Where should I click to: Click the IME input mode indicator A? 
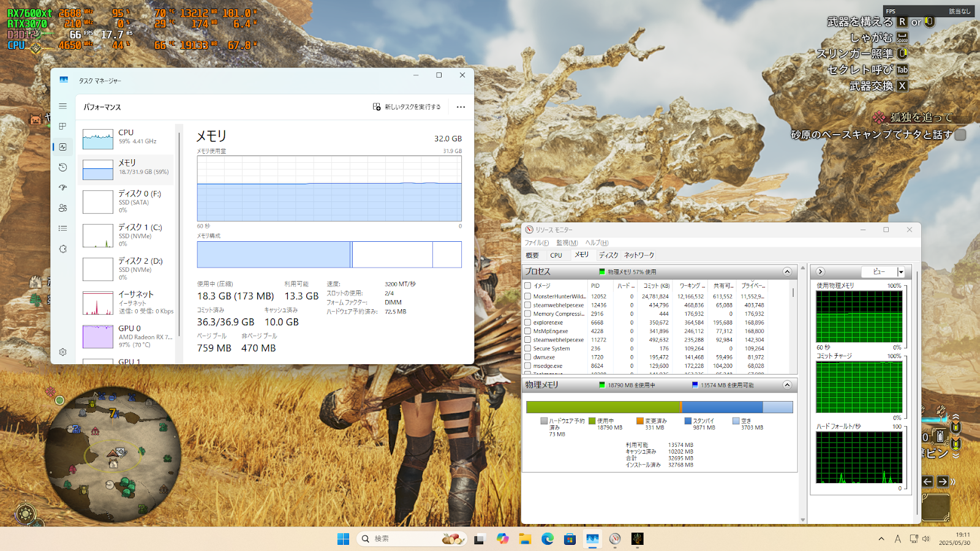tap(897, 539)
